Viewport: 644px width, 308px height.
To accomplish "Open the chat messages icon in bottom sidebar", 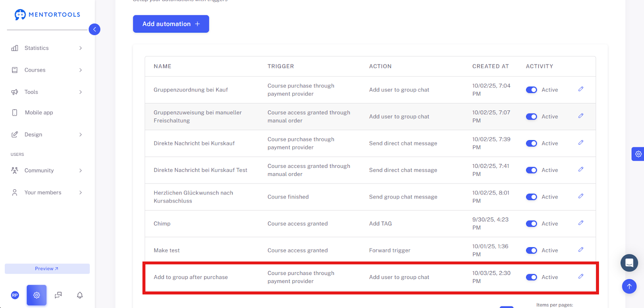I will pos(58,295).
